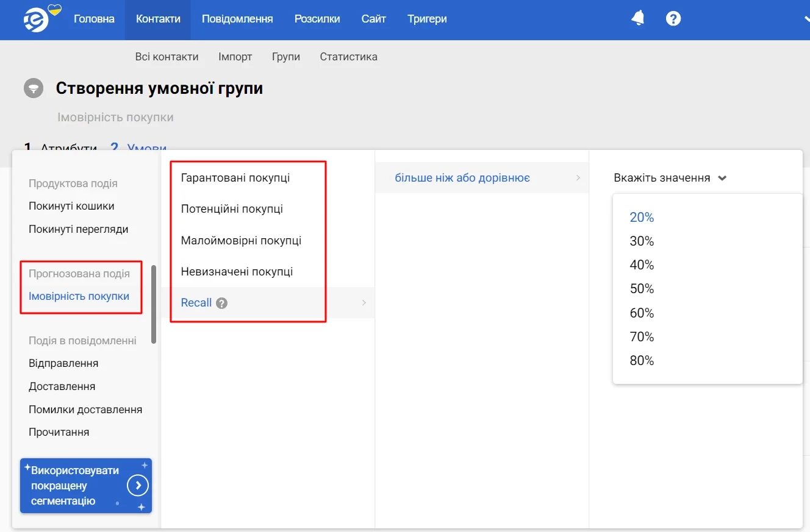Image resolution: width=810 pixels, height=532 pixels.
Task: Pick 80% value
Action: 642,361
